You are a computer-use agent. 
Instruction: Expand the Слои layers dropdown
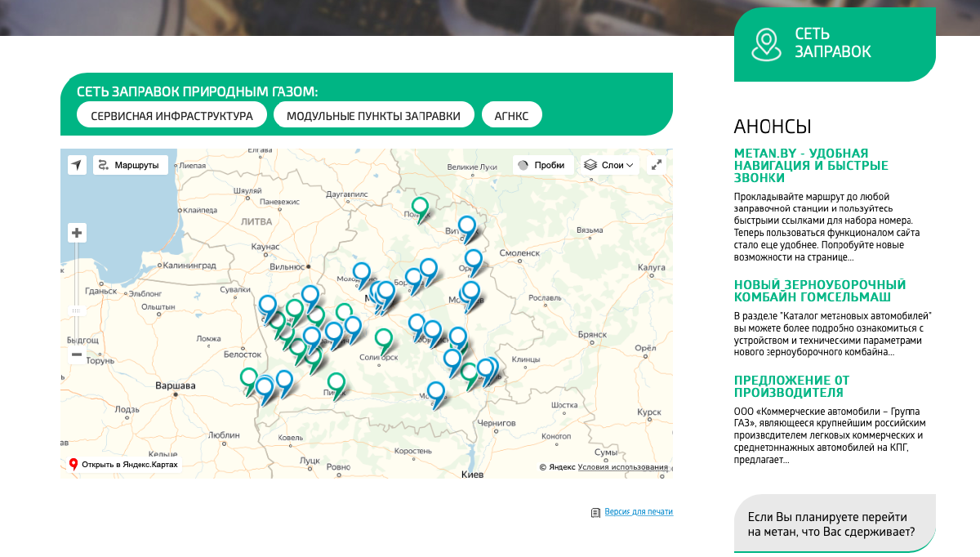611,165
